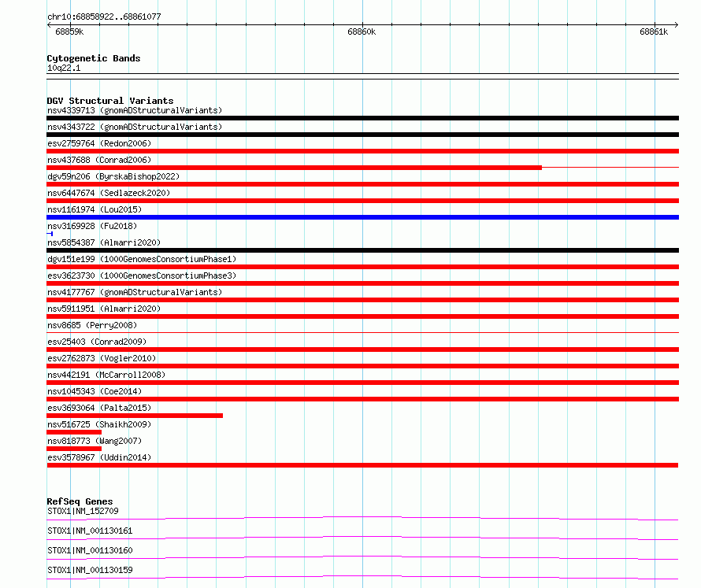The image size is (701, 588).
Task: Click the red bar of nsv516725
Action: (x=74, y=432)
